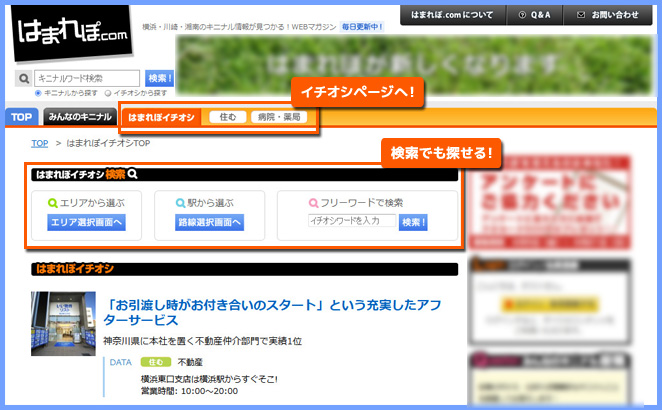Click the イチオシワードを入力 text field
The width and height of the screenshot is (662, 410).
point(351,221)
